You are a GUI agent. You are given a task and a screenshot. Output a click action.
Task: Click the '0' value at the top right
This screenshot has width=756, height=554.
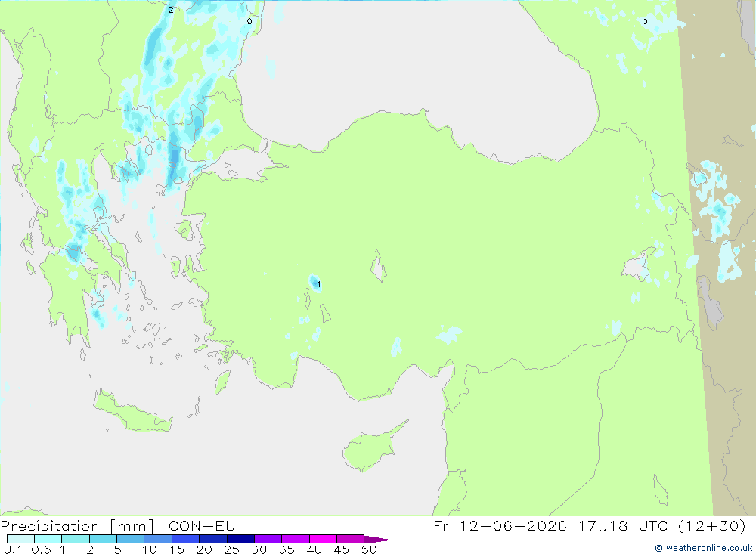tap(645, 21)
